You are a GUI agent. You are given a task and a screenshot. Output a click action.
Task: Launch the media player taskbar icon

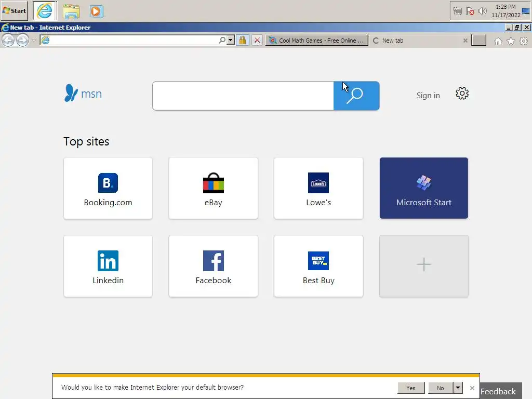pyautogui.click(x=96, y=11)
